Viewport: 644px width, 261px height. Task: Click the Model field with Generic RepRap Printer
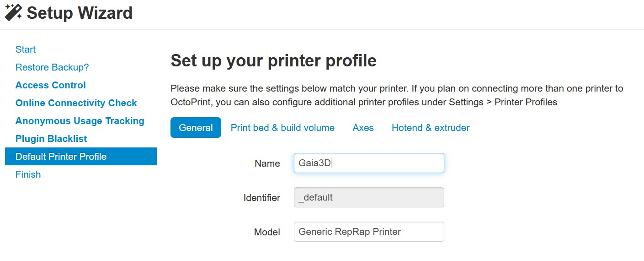pos(369,232)
